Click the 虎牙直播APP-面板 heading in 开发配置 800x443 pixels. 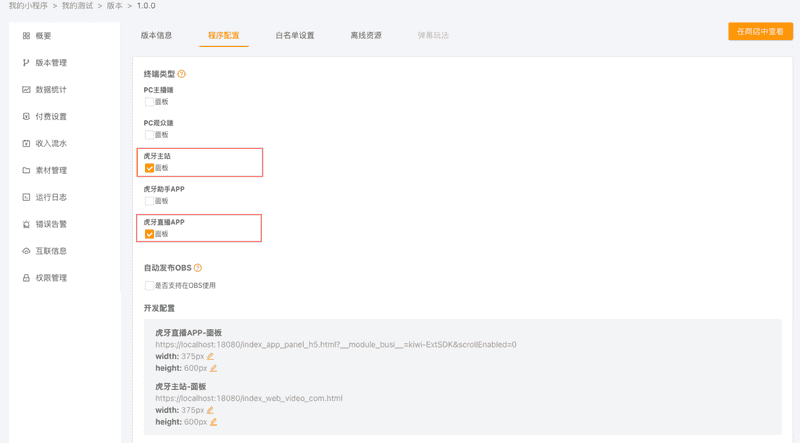coord(188,333)
